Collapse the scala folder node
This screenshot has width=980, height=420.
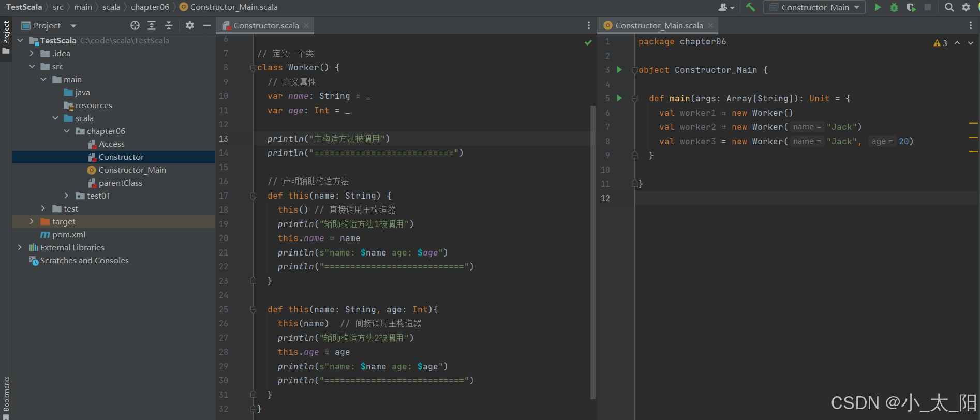click(55, 118)
